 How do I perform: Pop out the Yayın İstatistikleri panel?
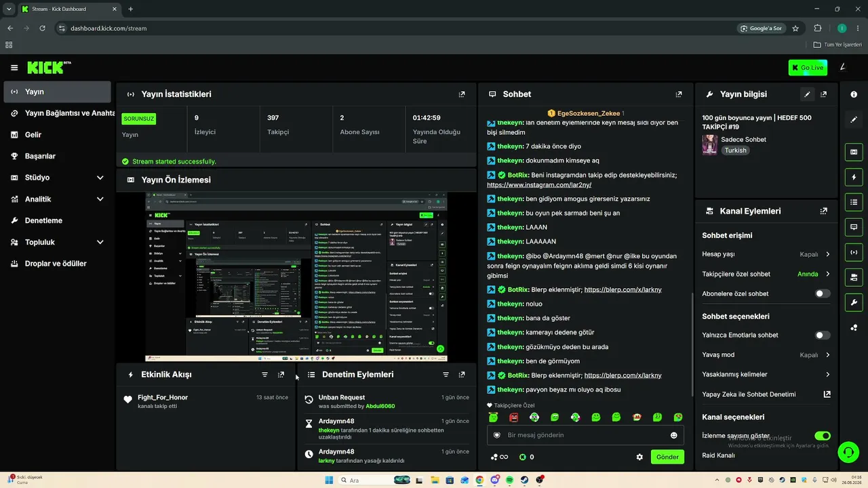click(462, 94)
